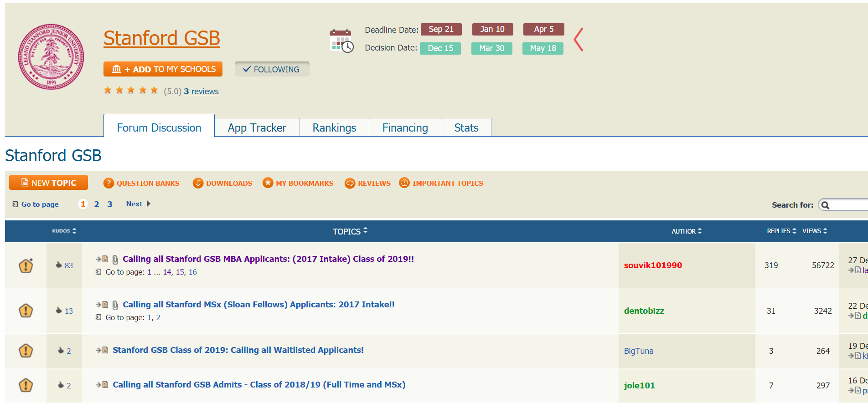Click the warning icon in the Class of 2019 row
The height and width of the screenshot is (403, 868).
(x=26, y=265)
